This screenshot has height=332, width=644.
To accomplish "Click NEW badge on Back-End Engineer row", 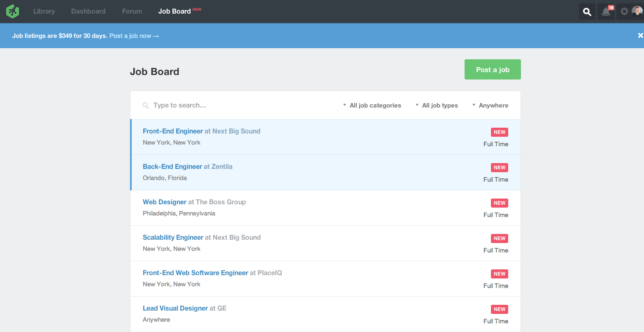I will tap(500, 168).
